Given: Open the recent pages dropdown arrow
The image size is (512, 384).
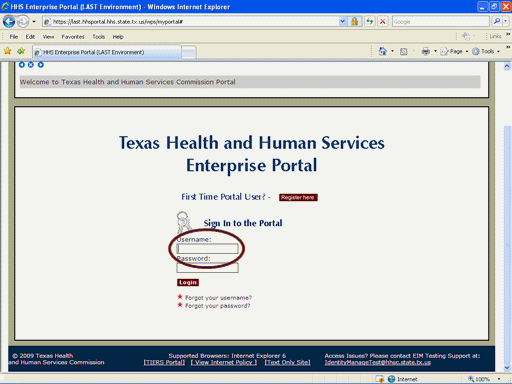Looking at the screenshot, I should 34,22.
